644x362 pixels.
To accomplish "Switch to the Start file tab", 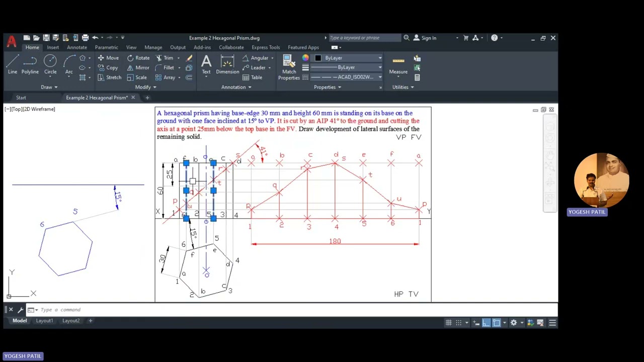I will 21,98.
